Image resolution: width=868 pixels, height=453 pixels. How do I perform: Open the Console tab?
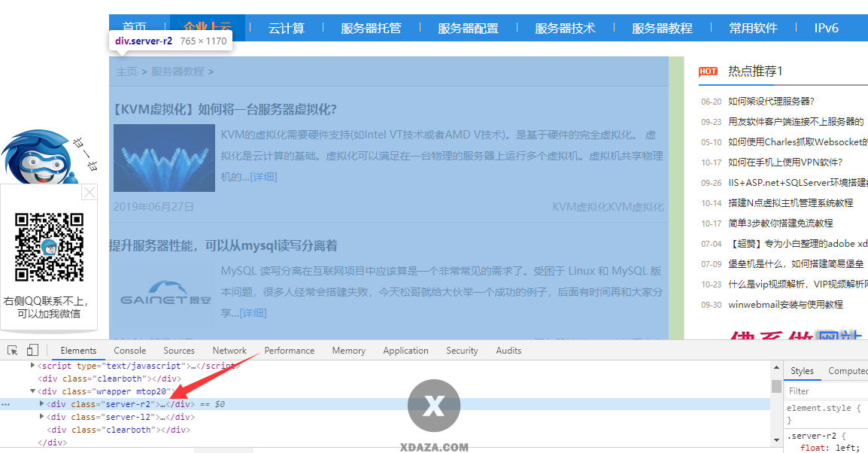click(x=130, y=351)
